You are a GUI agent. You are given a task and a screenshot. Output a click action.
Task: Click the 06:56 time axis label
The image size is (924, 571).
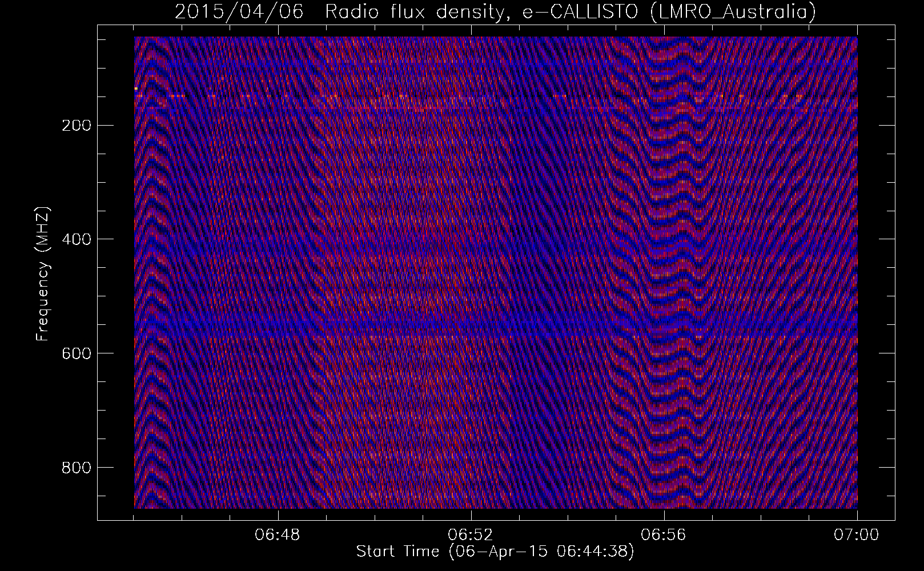[664, 536]
